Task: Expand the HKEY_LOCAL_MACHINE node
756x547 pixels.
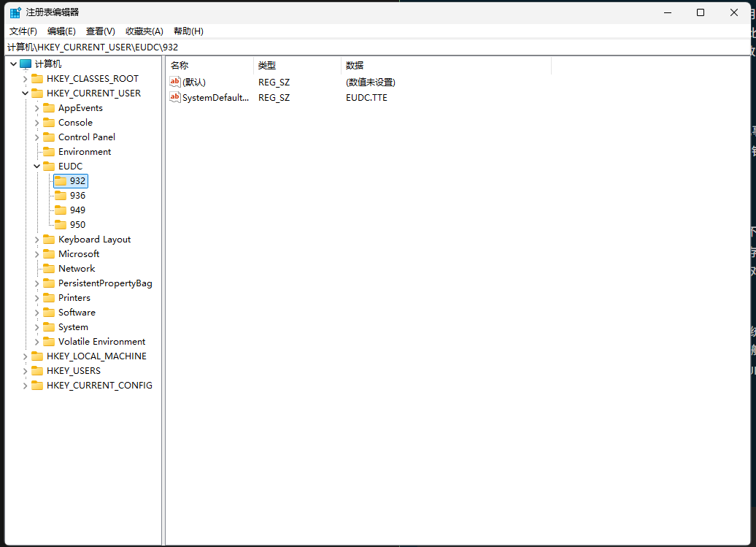Action: click(25, 356)
